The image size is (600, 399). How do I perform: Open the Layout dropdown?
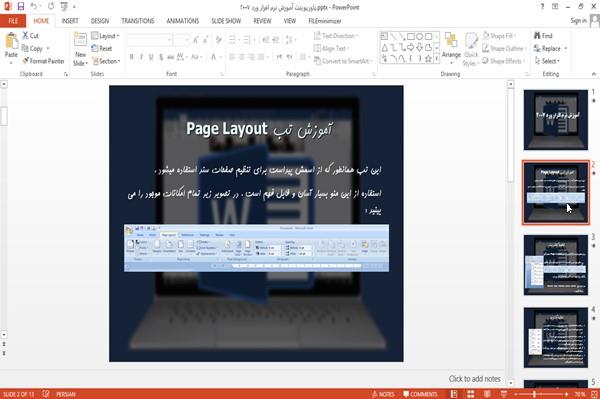pos(105,36)
